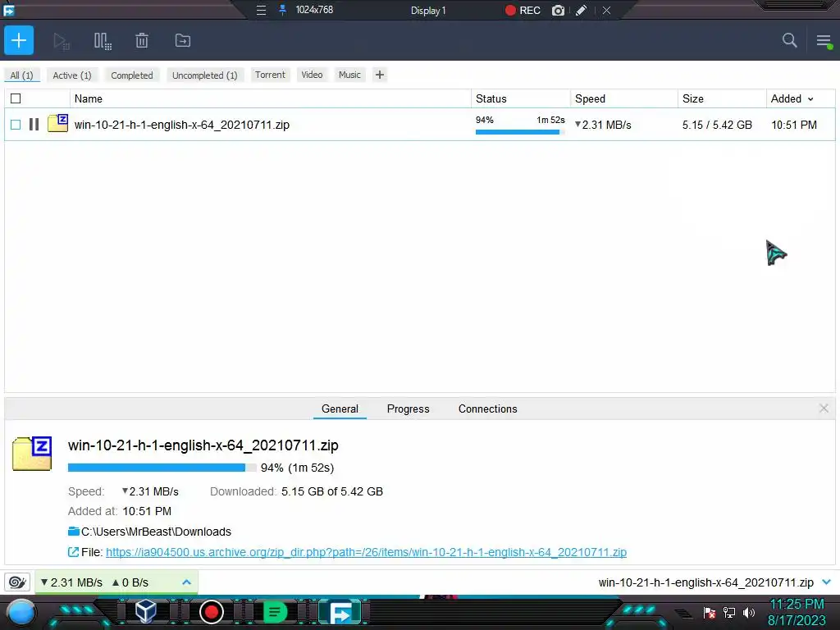Sort by the Added column arrow
Viewport: 840px width, 630px height.
coord(810,99)
